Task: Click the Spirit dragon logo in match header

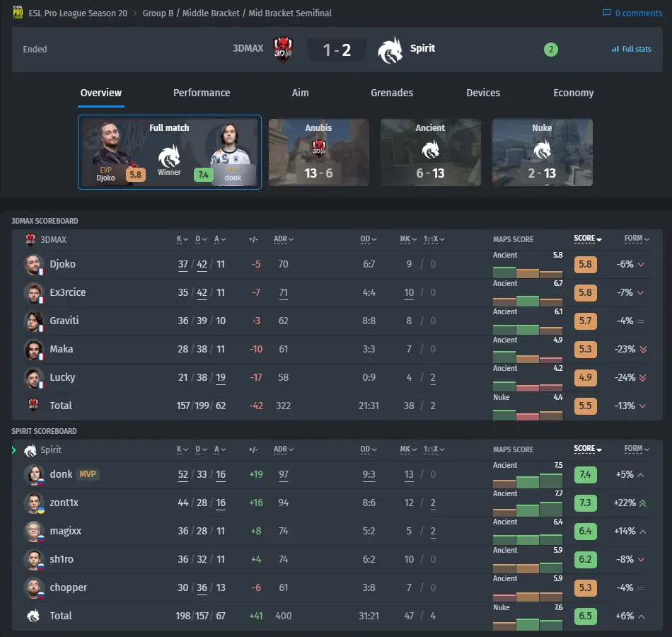Action: pyautogui.click(x=390, y=50)
